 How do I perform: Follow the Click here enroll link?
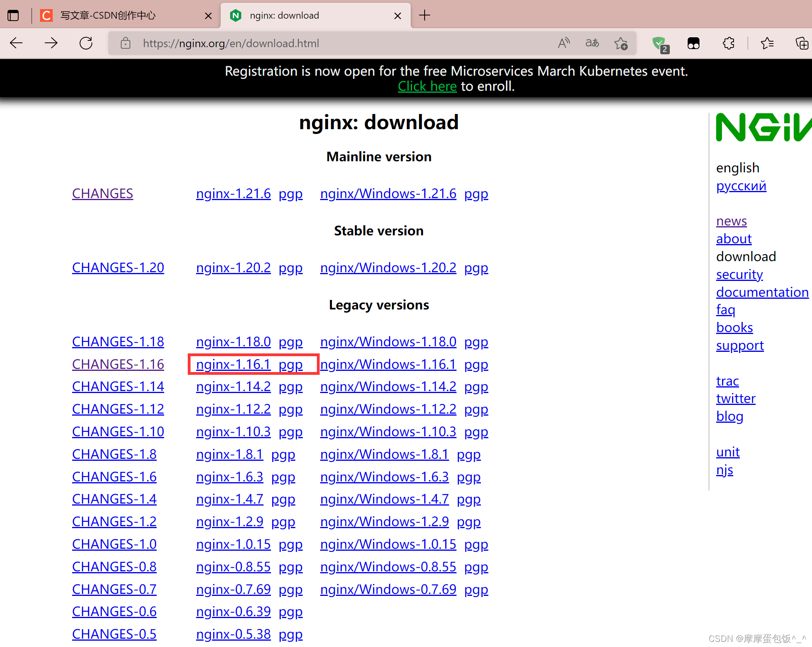point(427,86)
